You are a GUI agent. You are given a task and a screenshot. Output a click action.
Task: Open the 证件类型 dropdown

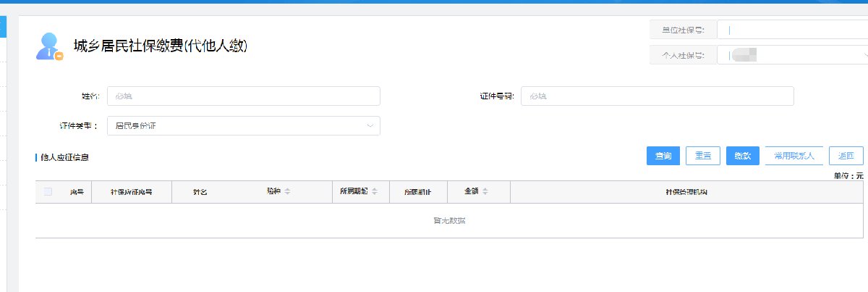(243, 126)
